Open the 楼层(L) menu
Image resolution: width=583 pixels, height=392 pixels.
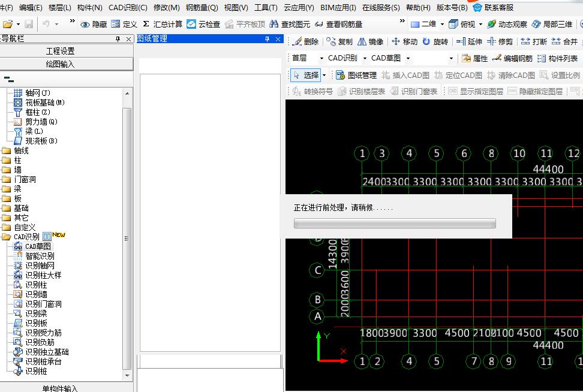click(59, 7)
